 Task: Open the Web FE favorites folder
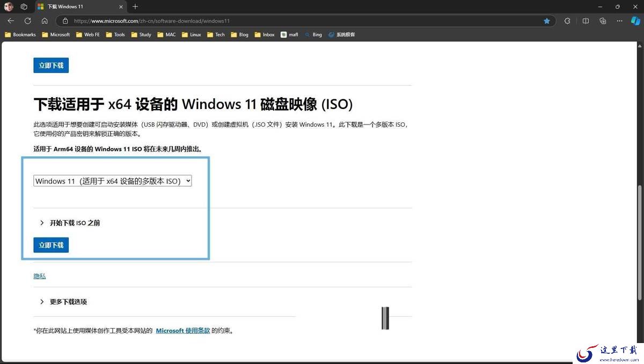tap(87, 34)
